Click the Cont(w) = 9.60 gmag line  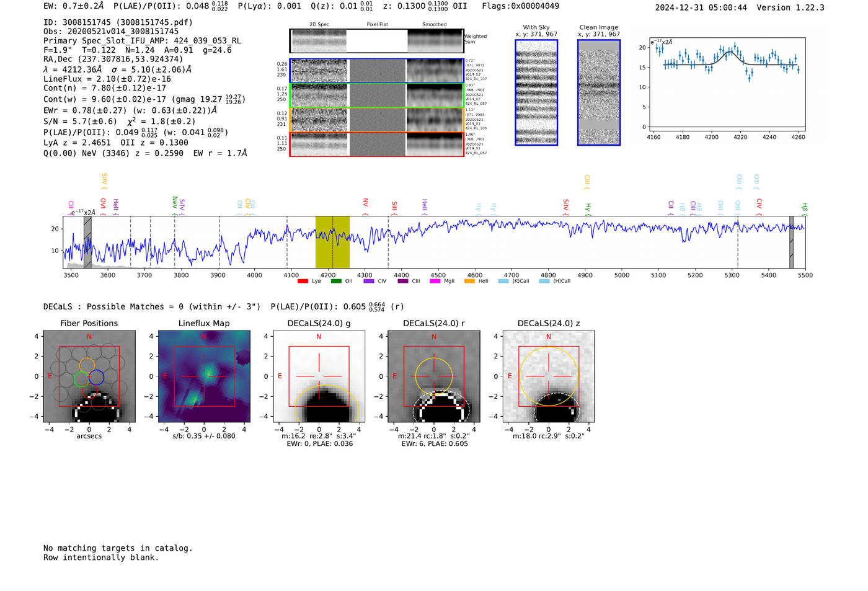point(144,99)
